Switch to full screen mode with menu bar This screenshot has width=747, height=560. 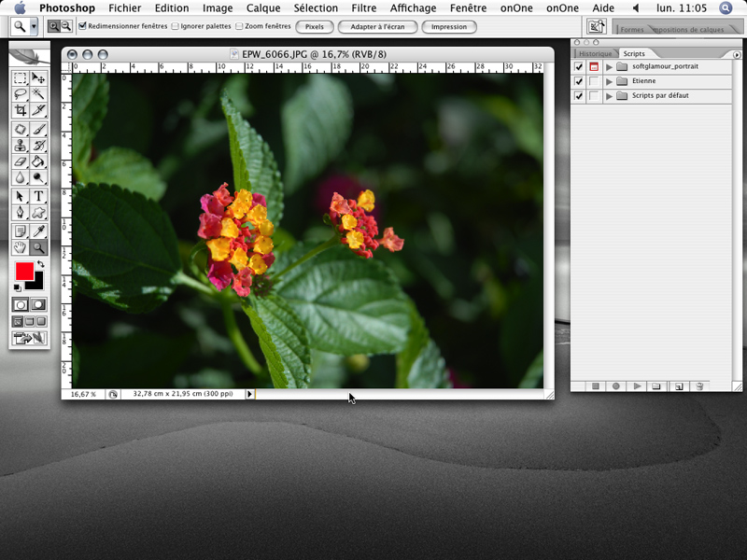(30, 322)
